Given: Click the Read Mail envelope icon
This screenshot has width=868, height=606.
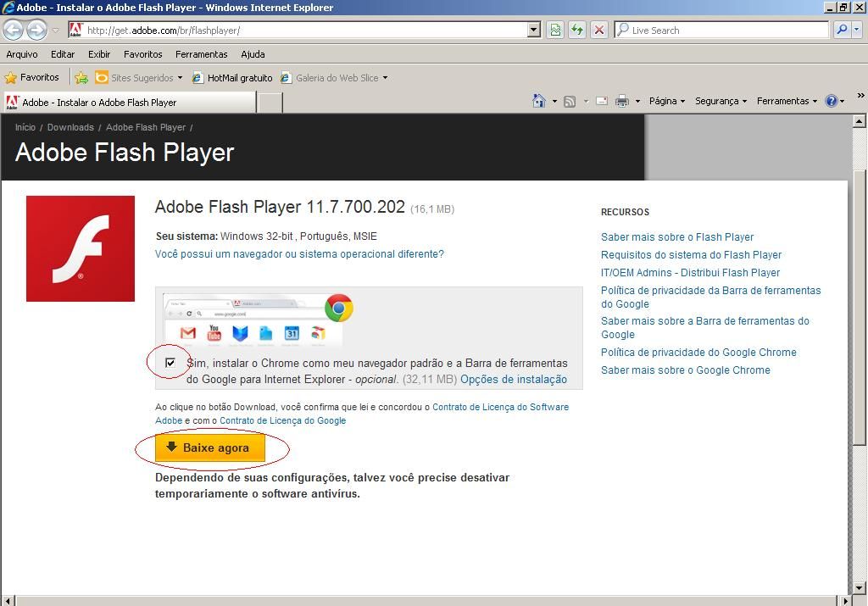Looking at the screenshot, I should pos(602,101).
